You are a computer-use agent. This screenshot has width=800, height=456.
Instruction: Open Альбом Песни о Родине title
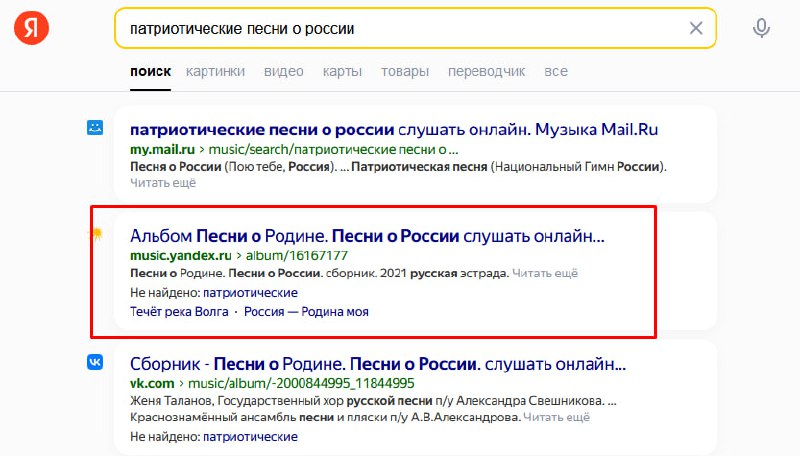point(367,236)
